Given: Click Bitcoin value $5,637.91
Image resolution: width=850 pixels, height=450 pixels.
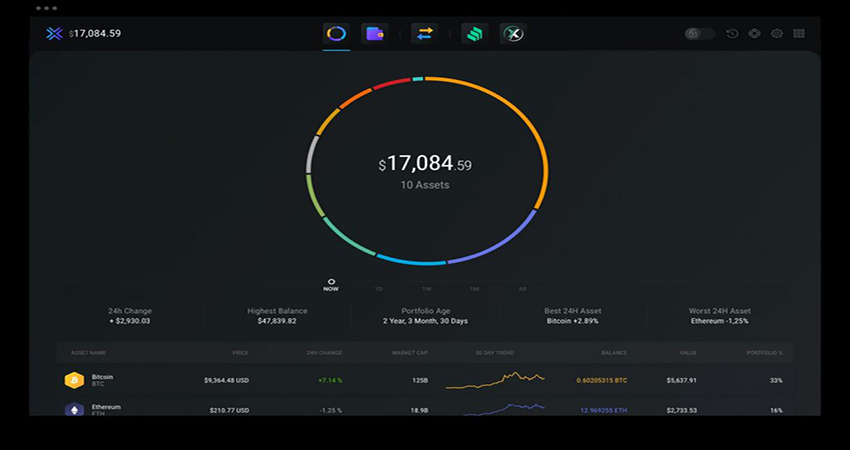Looking at the screenshot, I should pyautogui.click(x=681, y=381).
